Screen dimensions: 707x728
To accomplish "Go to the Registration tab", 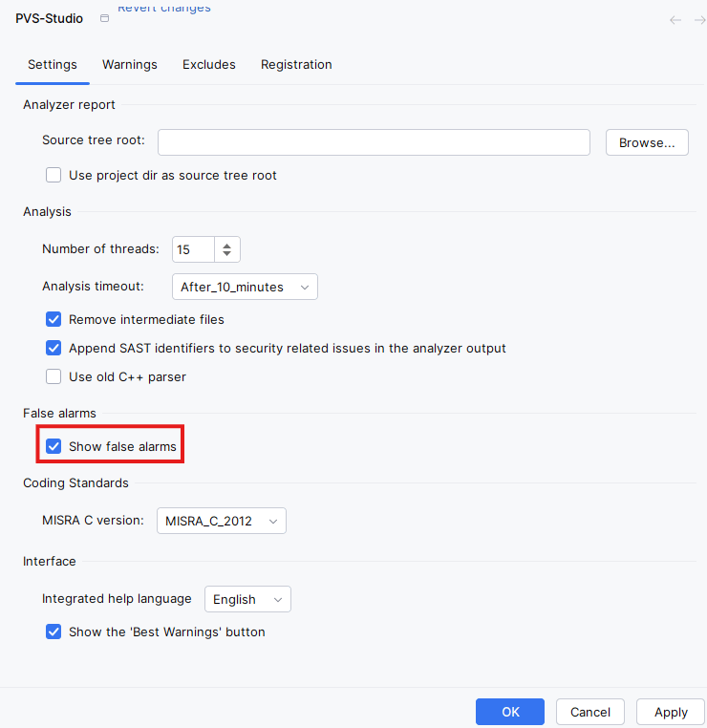I will [x=296, y=65].
